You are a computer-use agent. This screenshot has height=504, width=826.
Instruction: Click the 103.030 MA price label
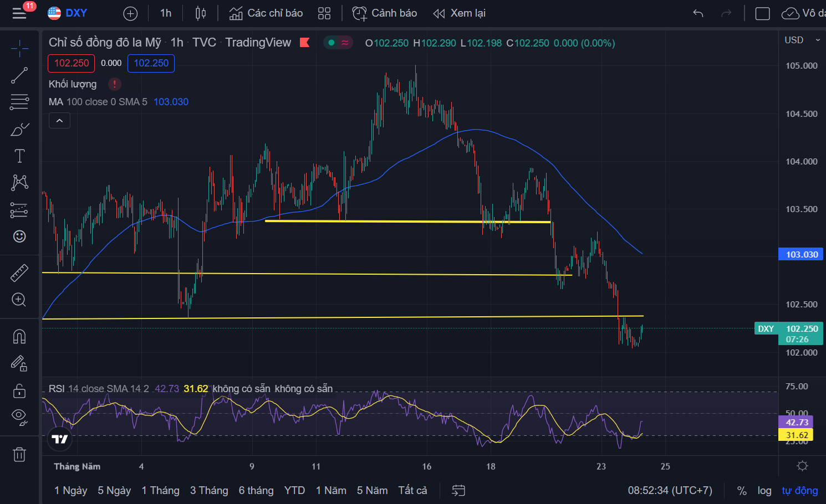tap(802, 254)
